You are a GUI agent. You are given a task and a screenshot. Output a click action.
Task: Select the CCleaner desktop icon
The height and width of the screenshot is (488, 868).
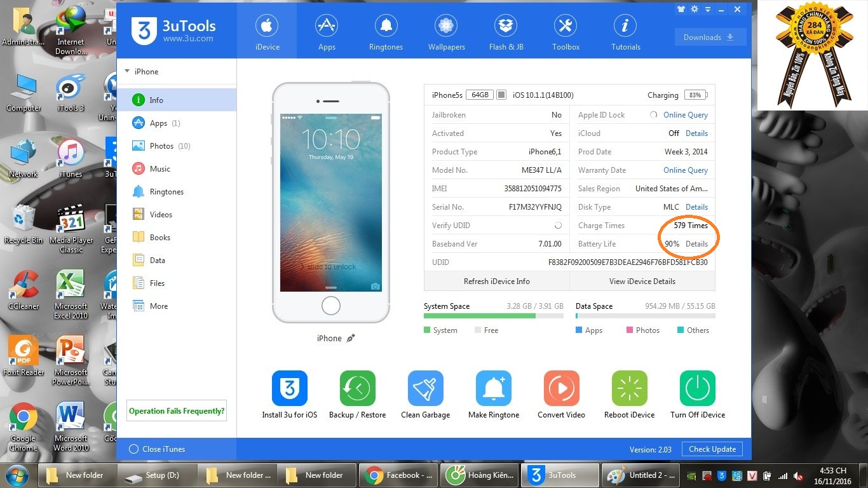click(24, 291)
